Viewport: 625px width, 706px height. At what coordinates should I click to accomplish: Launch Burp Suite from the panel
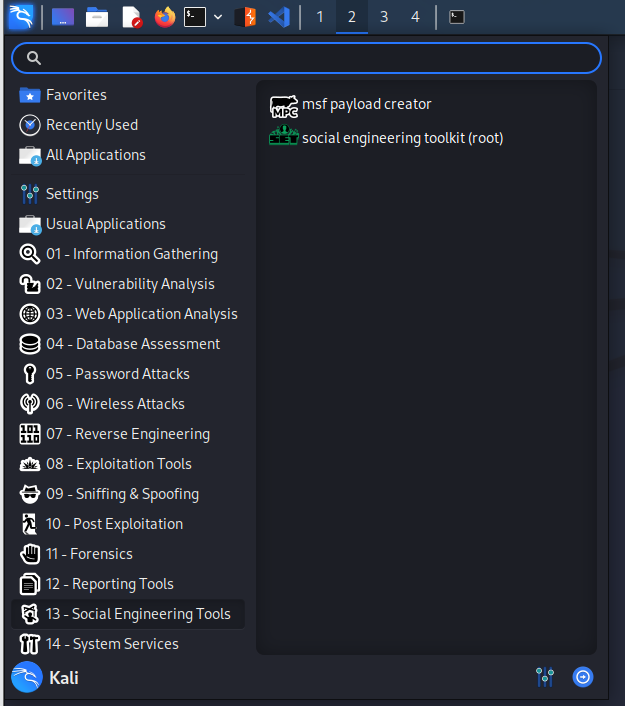[x=245, y=17]
